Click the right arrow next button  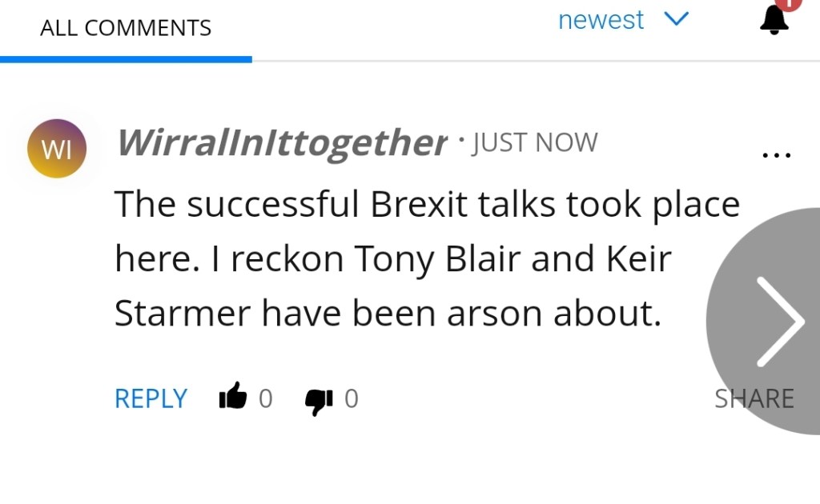point(779,321)
